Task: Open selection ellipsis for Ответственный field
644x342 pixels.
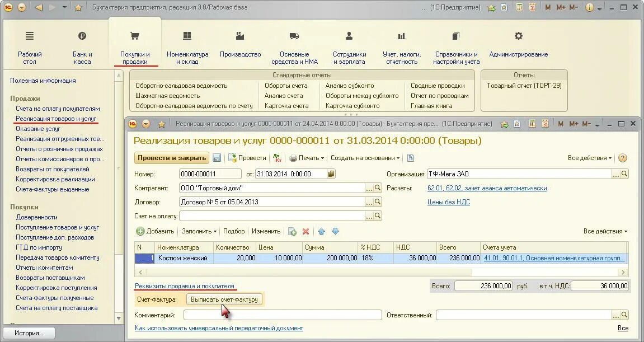Action: pos(616,315)
